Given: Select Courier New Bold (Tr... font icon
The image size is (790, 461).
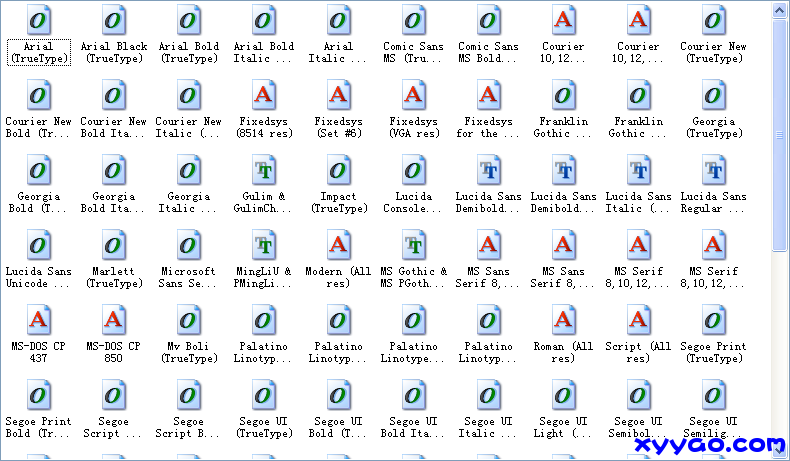Looking at the screenshot, I should click(x=39, y=95).
